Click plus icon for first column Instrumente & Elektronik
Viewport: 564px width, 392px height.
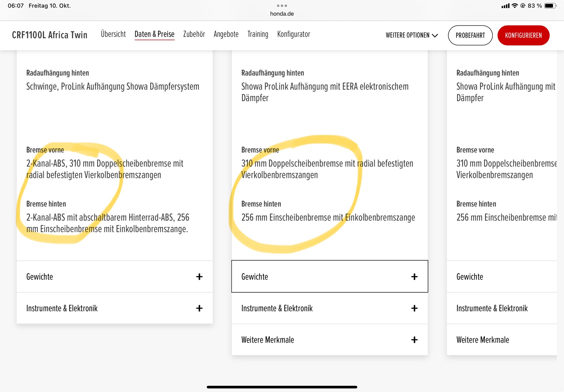[199, 308]
